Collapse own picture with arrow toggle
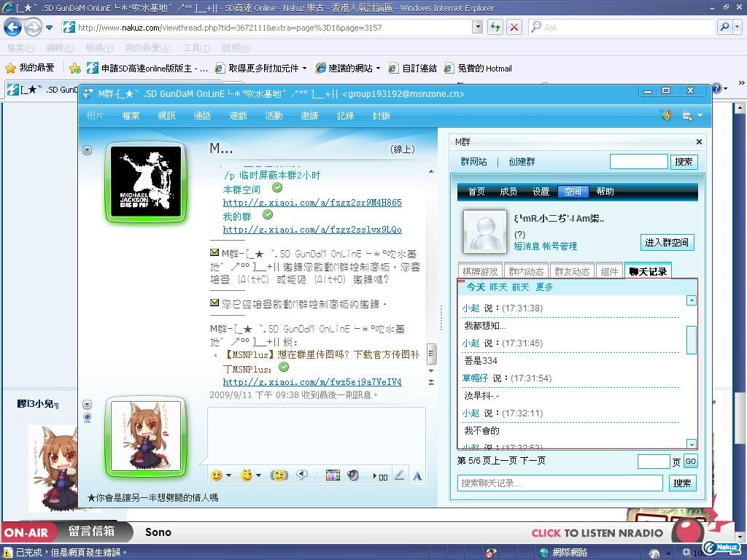Viewport: 747px width, 560px height. coord(88,404)
